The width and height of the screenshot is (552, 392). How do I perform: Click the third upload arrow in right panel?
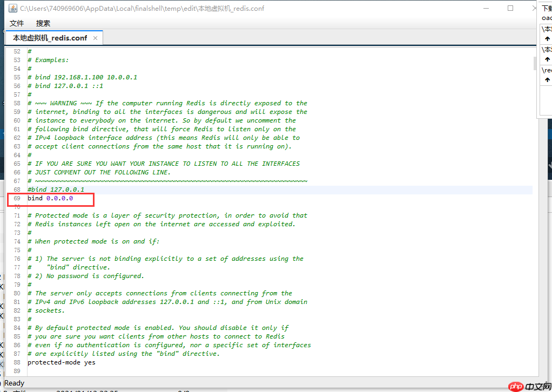tap(547, 80)
